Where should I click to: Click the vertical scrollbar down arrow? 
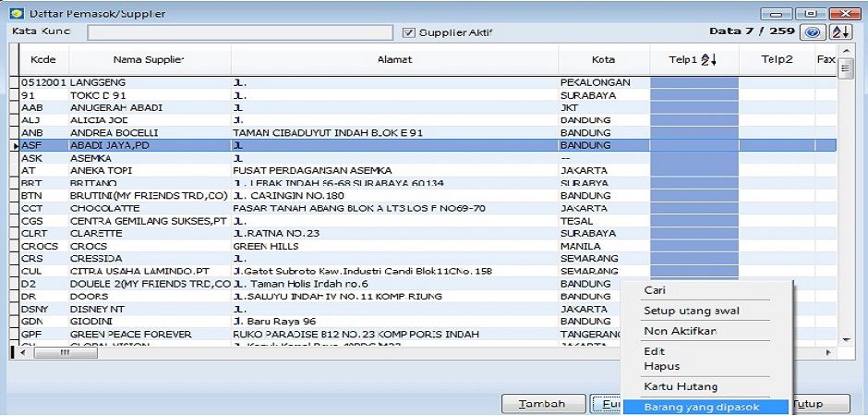pyautogui.click(x=845, y=339)
